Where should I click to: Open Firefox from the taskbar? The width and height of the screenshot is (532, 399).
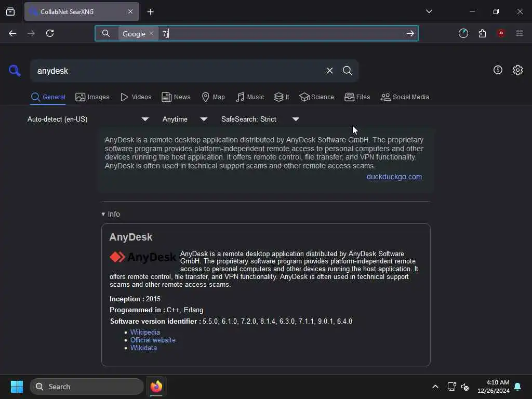point(156,387)
